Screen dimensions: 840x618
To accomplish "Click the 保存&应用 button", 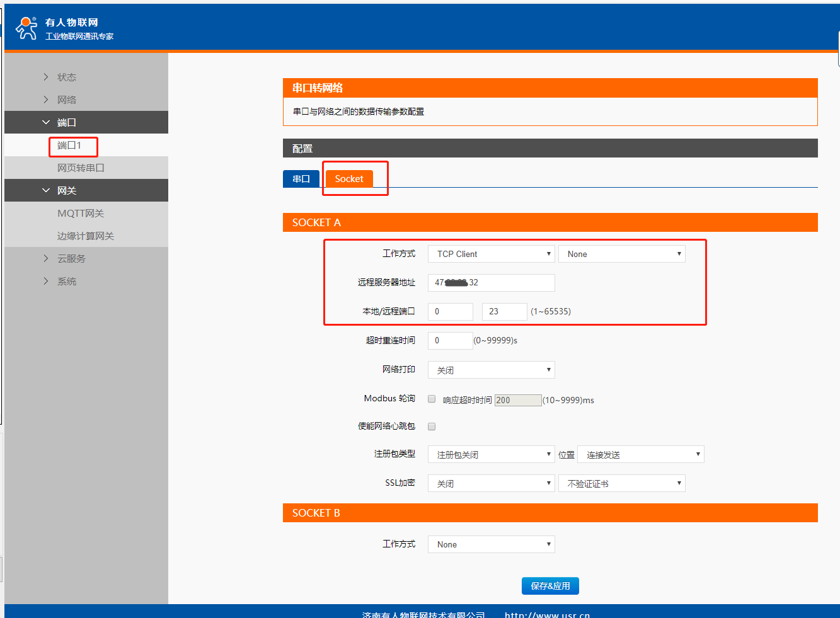I will (550, 586).
